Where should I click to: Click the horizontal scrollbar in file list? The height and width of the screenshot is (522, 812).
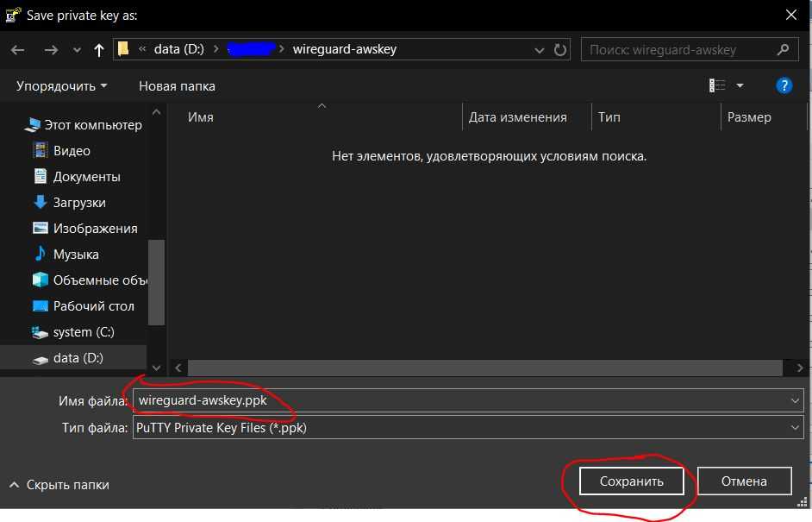click(483, 368)
